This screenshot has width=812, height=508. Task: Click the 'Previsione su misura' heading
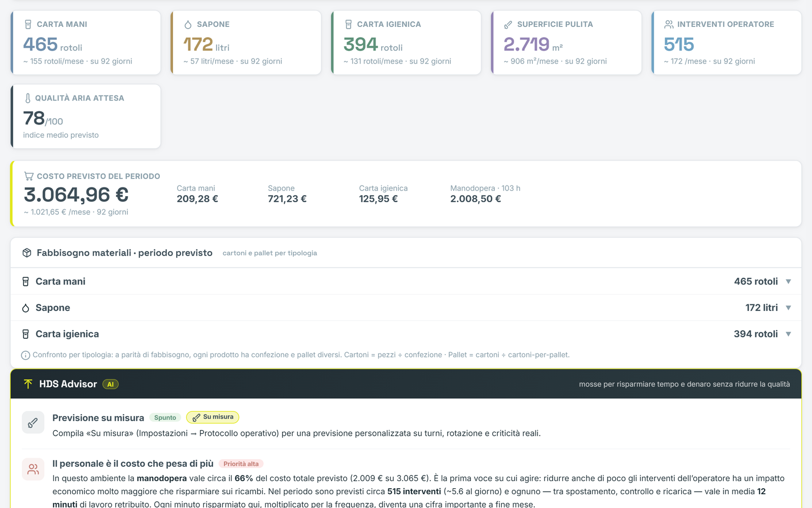98,418
